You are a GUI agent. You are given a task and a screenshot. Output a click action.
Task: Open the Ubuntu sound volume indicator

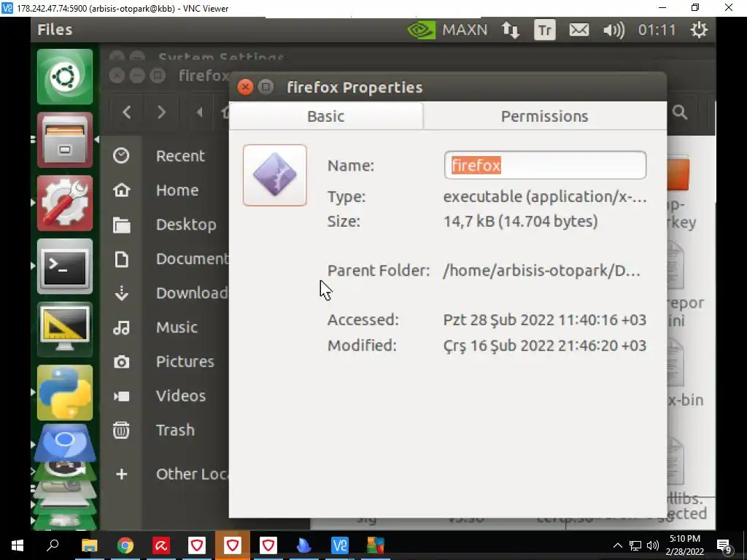614,30
